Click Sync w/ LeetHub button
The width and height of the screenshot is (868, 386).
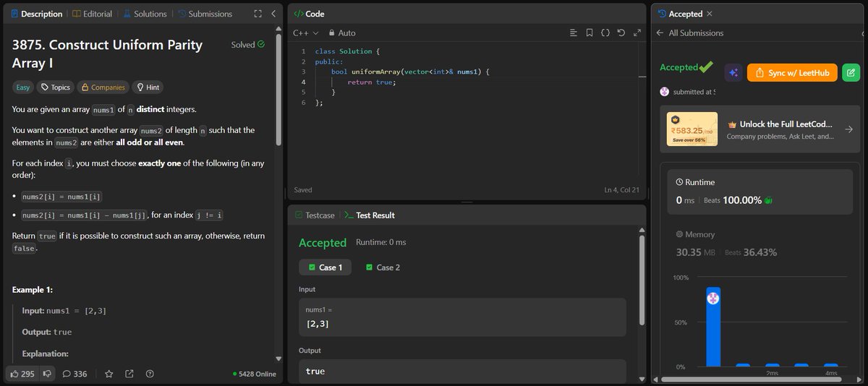point(793,72)
